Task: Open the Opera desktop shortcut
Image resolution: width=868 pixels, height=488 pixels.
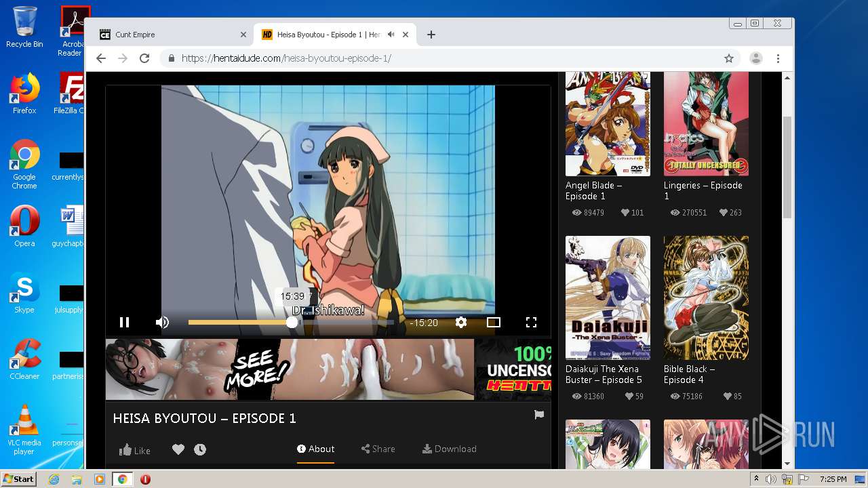Action: pyautogui.click(x=24, y=226)
